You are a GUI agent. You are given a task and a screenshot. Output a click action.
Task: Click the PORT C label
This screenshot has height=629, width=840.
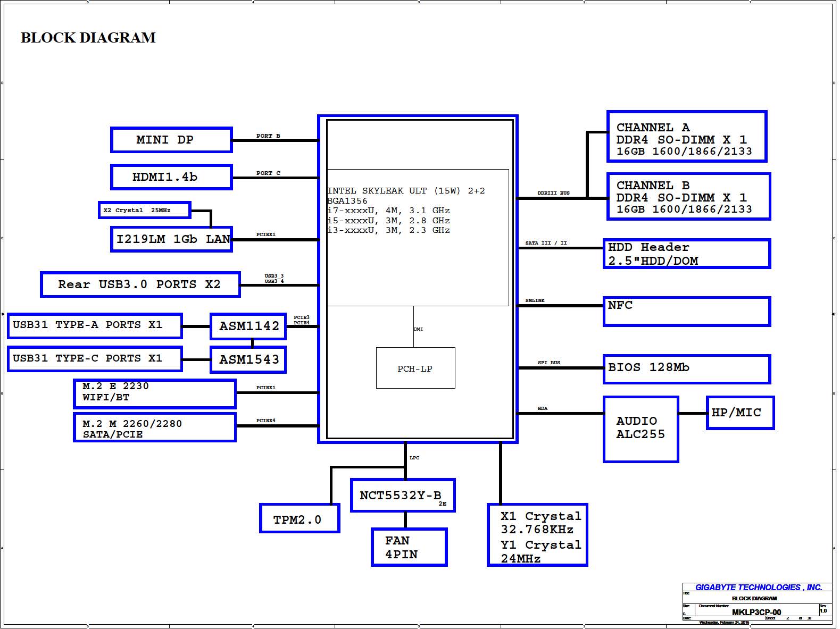click(268, 173)
